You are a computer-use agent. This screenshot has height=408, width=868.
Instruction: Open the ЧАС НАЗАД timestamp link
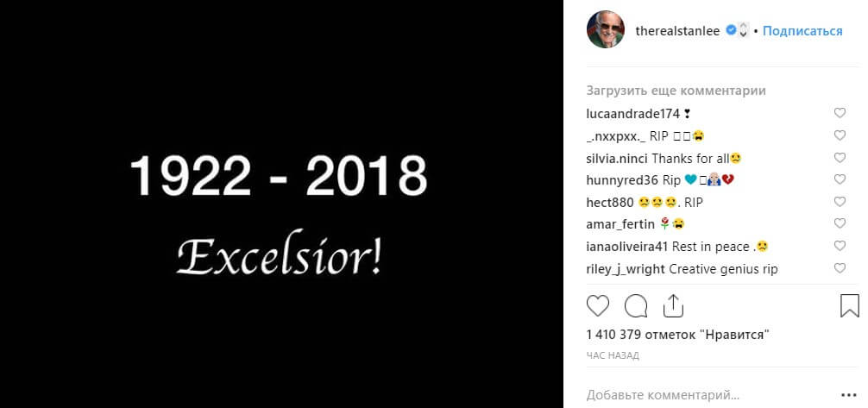(x=613, y=355)
